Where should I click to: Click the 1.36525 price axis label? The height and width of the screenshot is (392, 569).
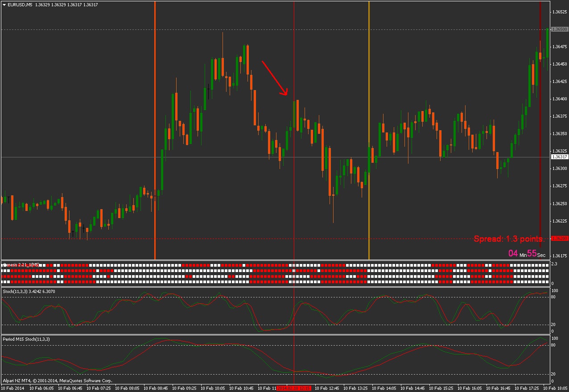click(x=559, y=12)
